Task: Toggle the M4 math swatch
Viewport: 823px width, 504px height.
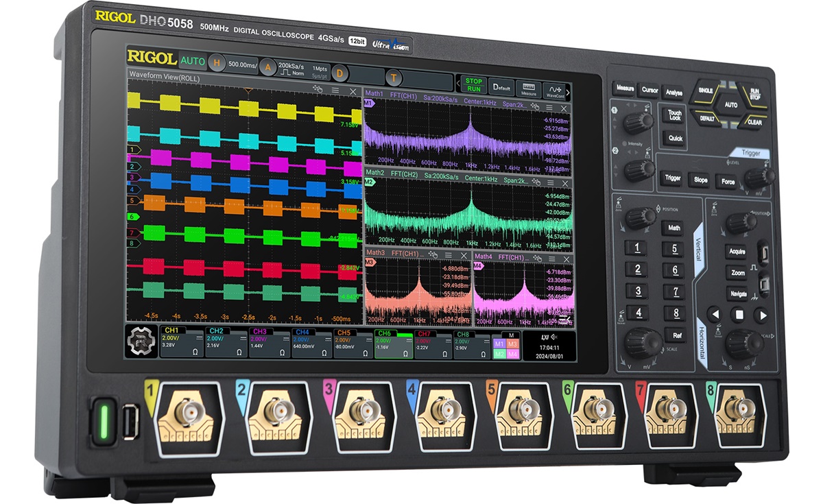Action: 512,354
